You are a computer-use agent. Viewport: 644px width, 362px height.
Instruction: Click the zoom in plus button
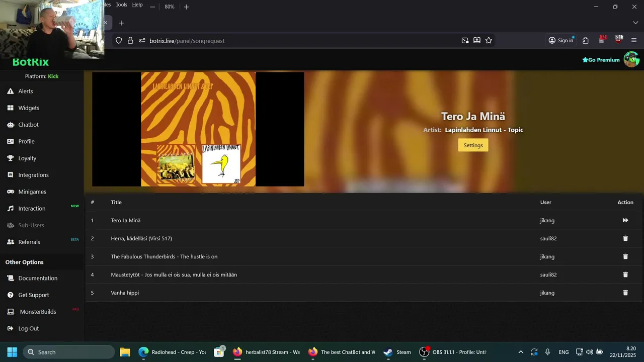click(186, 7)
